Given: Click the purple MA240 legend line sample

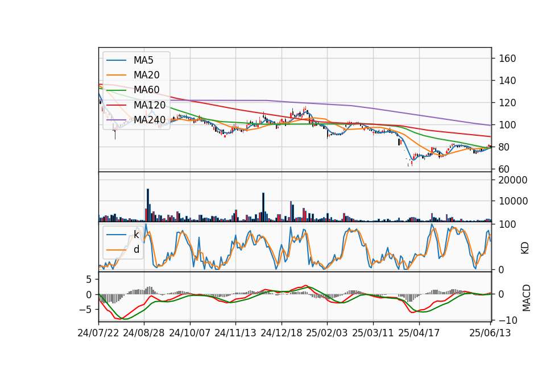Looking at the screenshot, I should point(116,120).
